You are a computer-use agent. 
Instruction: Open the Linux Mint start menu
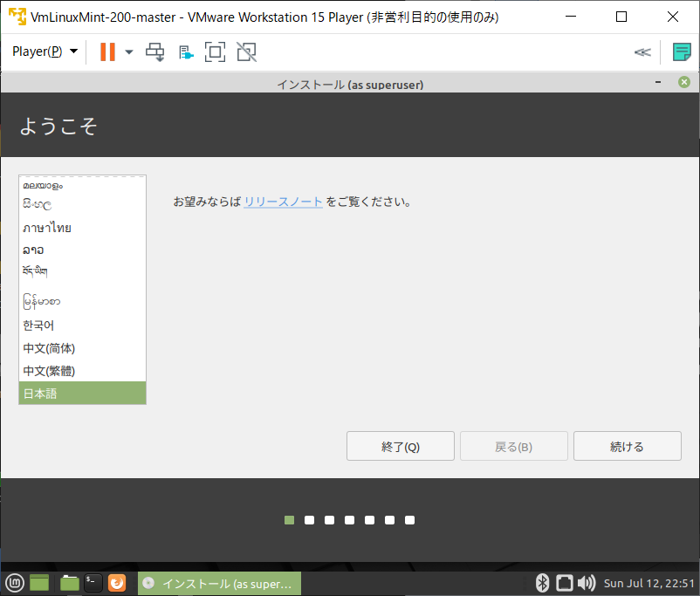click(x=14, y=583)
